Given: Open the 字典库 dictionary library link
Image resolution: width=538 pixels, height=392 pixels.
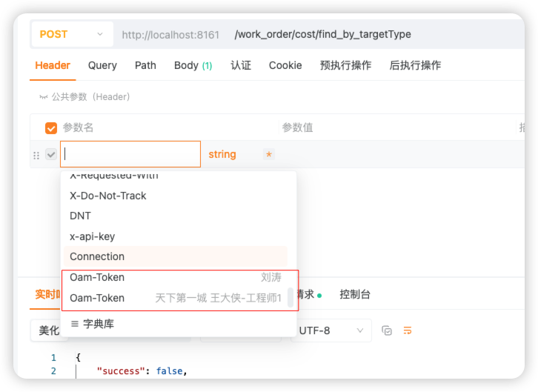Looking at the screenshot, I should [x=93, y=324].
